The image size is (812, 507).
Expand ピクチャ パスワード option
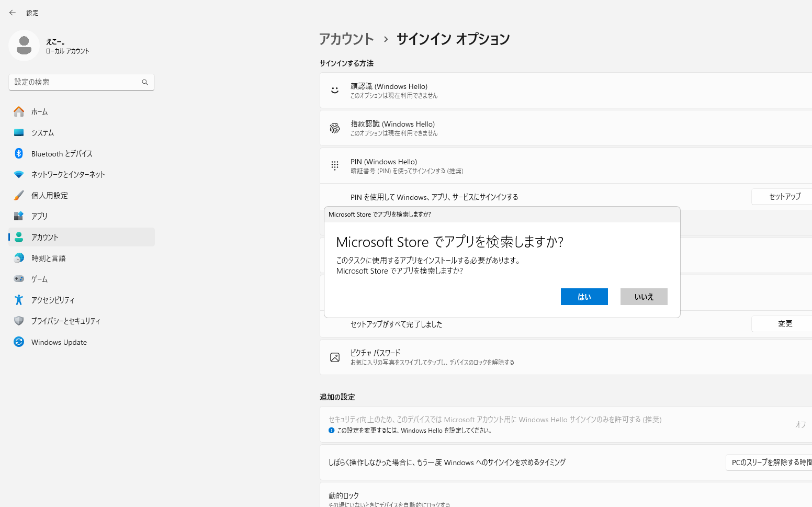[566, 357]
